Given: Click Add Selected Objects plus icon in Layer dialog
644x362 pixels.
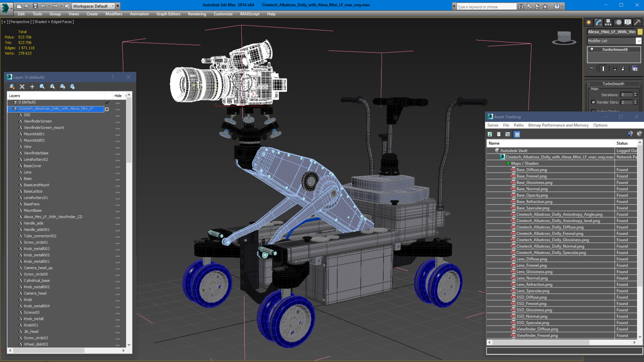Looking at the screenshot, I should [32, 87].
